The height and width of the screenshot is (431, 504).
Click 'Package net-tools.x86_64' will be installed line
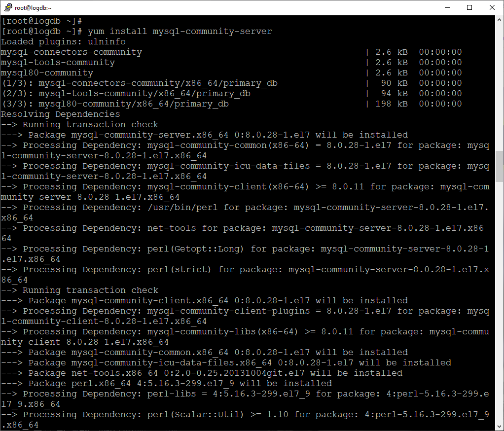click(x=202, y=373)
